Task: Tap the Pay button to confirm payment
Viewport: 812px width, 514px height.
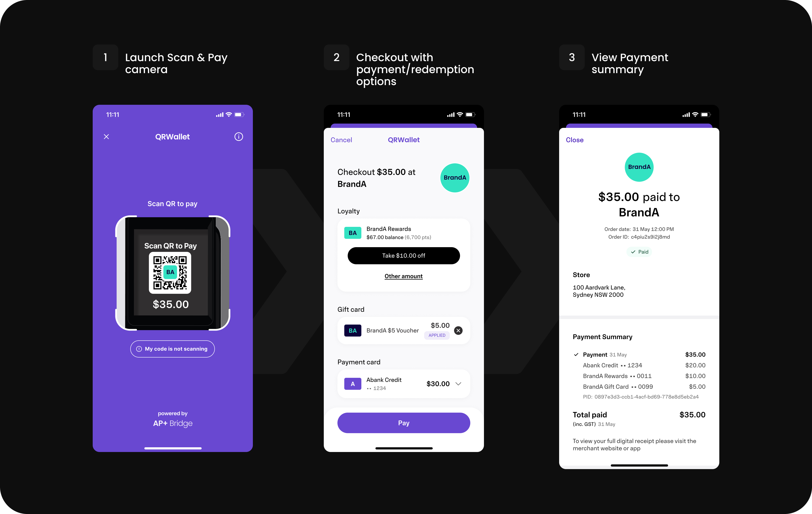Action: (x=403, y=423)
